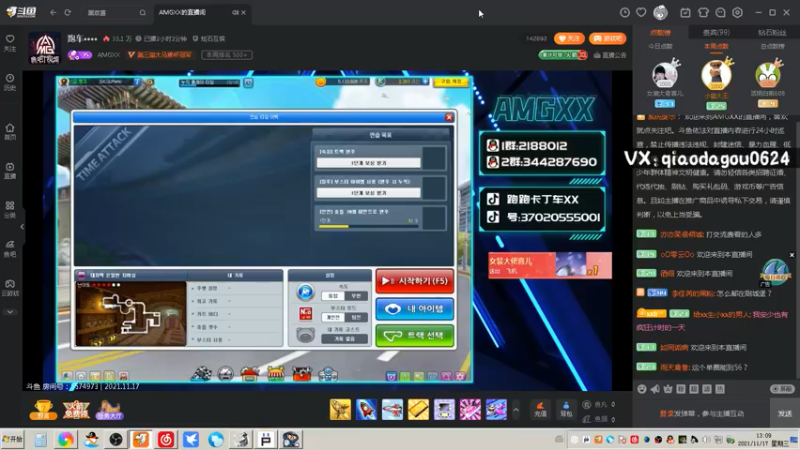The width and height of the screenshot is (800, 450).
Task: Open the settings hexagon icon in title bar
Action: [738, 13]
